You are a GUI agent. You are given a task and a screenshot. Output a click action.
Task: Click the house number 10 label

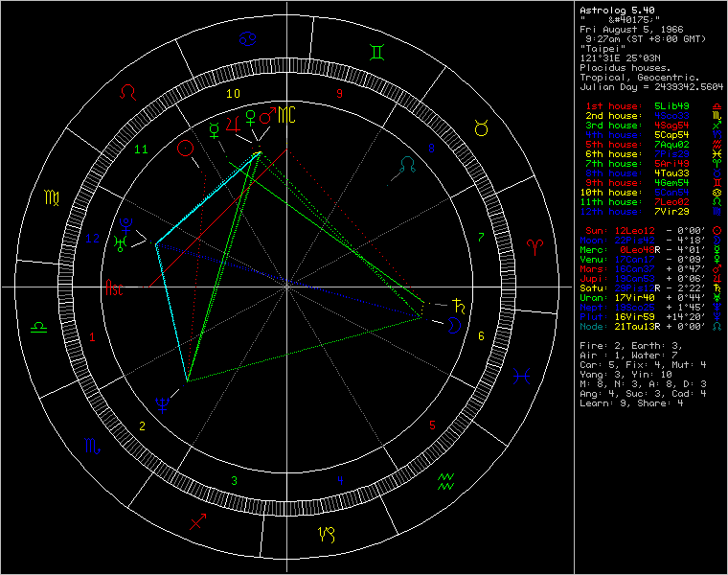pyautogui.click(x=233, y=94)
